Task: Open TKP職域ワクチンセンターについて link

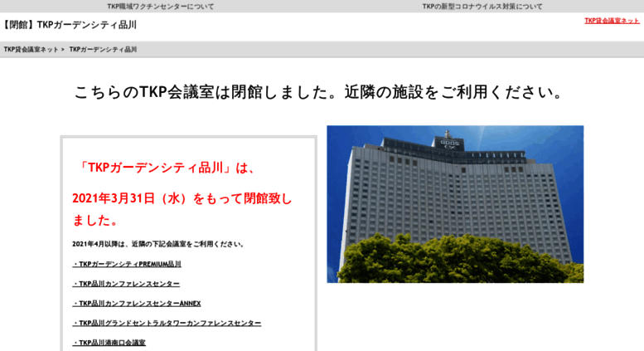Action: (161, 7)
